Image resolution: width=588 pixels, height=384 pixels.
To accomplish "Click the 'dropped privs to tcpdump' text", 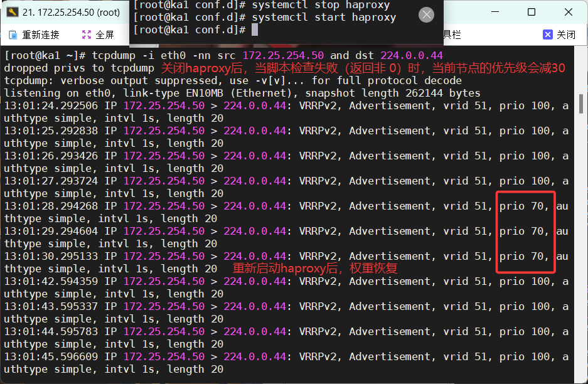I will pyautogui.click(x=79, y=68).
